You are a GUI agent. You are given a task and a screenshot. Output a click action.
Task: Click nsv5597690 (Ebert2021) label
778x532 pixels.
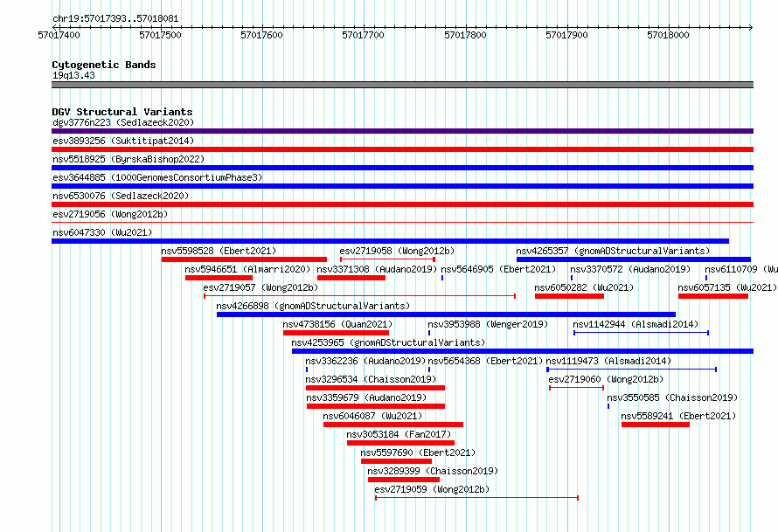click(x=418, y=453)
